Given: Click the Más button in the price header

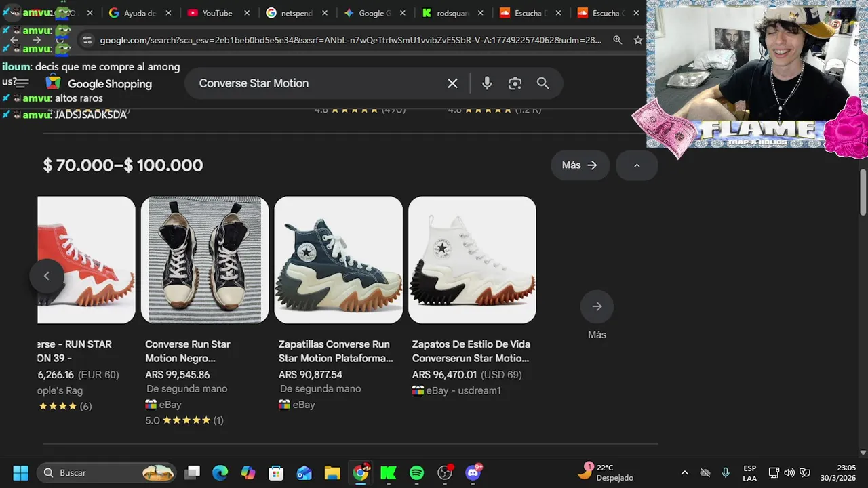Looking at the screenshot, I should pyautogui.click(x=580, y=165).
